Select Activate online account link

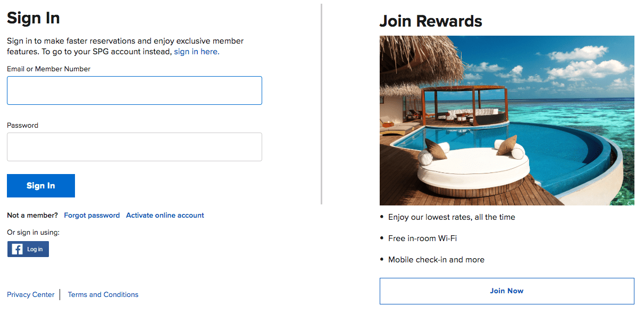click(x=165, y=216)
